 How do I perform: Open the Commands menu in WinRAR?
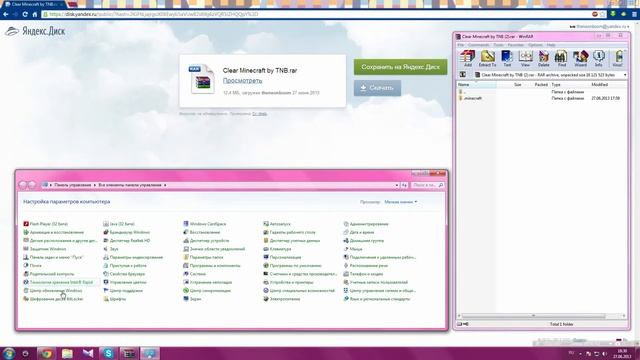[x=478, y=45]
